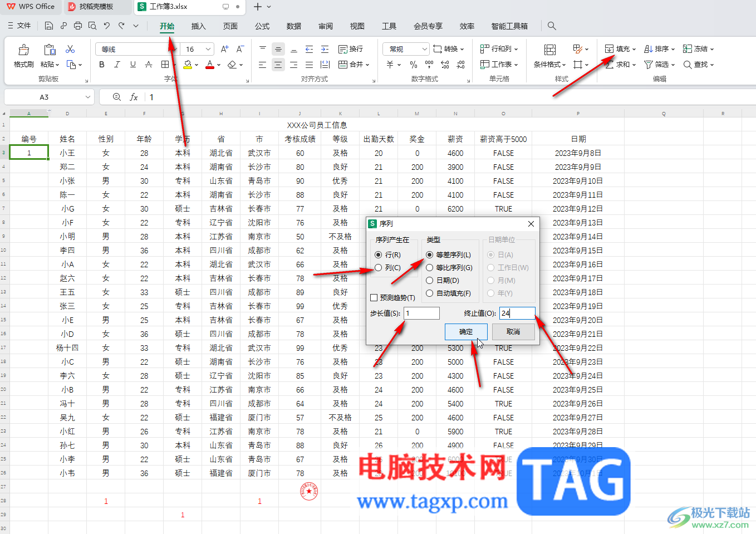Click the Thousands separator icon

click(429, 65)
